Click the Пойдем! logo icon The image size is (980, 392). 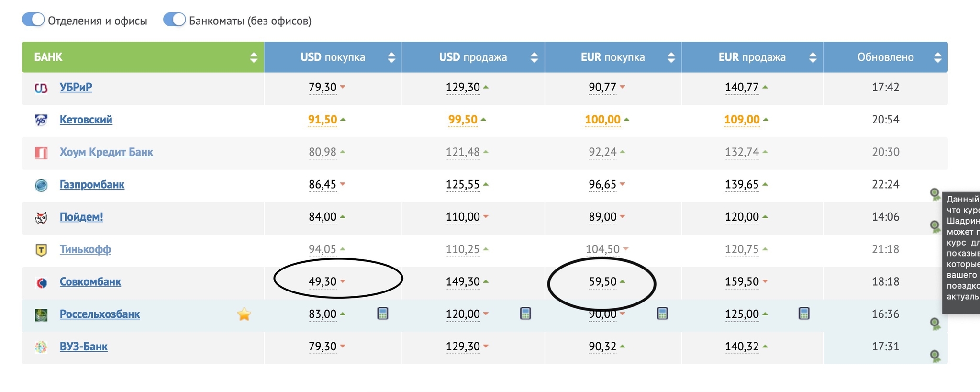[x=41, y=218]
